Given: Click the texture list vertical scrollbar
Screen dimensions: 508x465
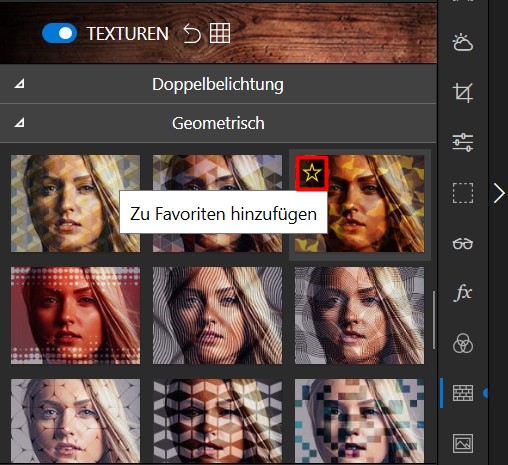Looking at the screenshot, I should (x=434, y=320).
